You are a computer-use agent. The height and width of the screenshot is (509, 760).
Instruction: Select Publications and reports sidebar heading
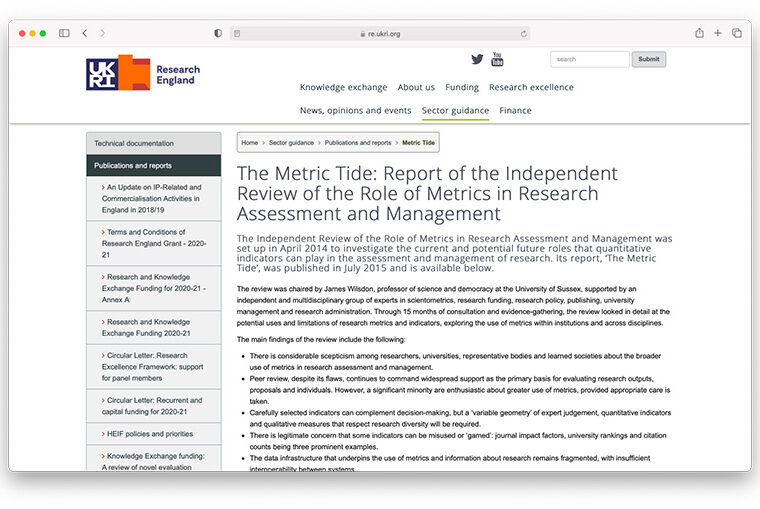coord(154,166)
